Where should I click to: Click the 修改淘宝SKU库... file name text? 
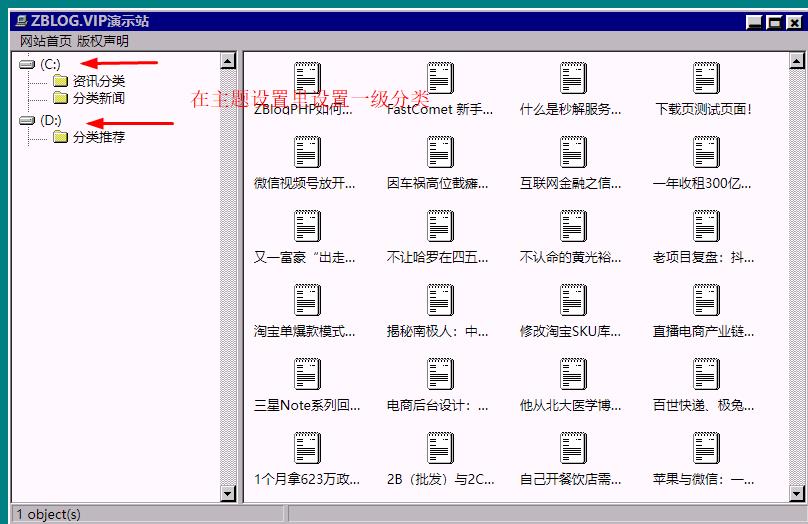570,331
